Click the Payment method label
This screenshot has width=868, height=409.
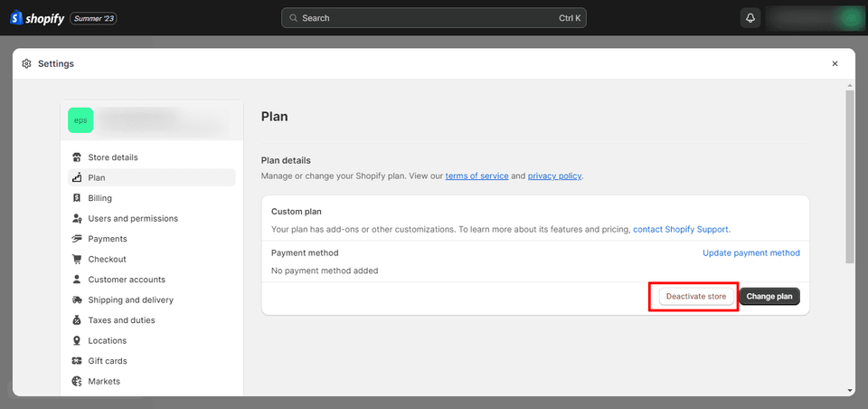[305, 252]
